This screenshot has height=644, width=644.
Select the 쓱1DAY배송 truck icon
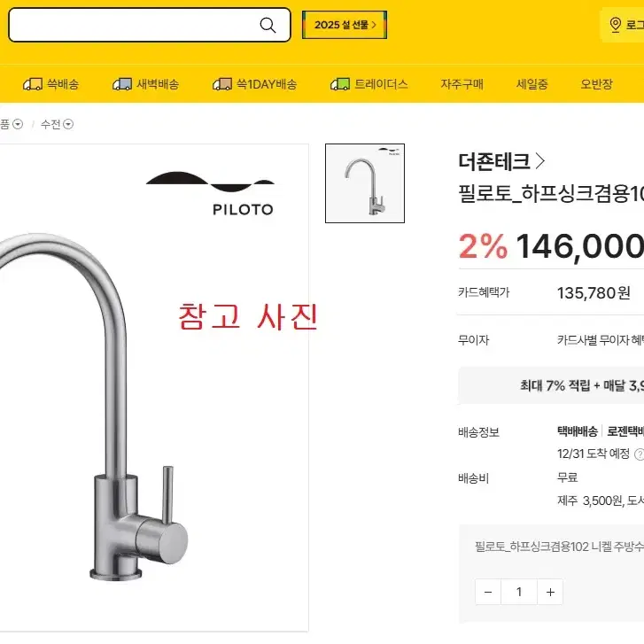tap(222, 84)
